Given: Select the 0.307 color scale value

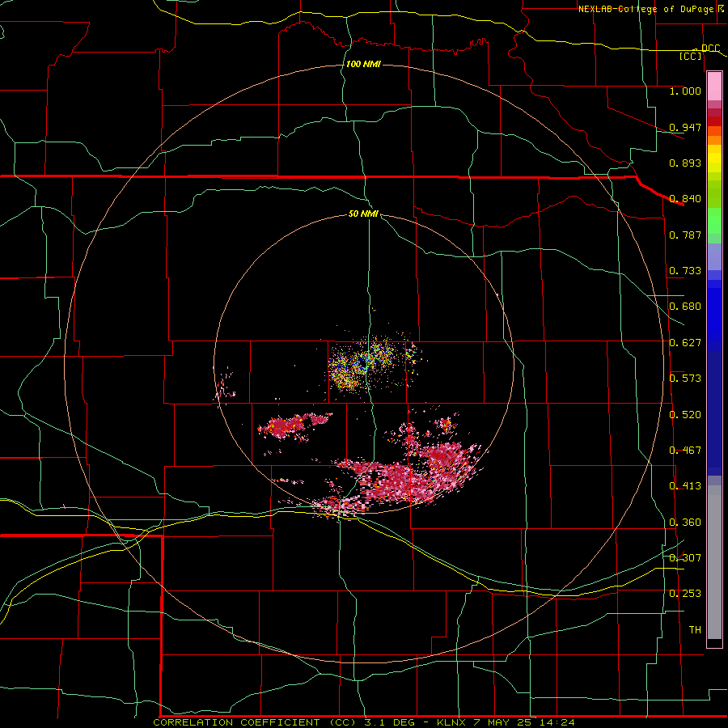Looking at the screenshot, I should click(x=685, y=558).
